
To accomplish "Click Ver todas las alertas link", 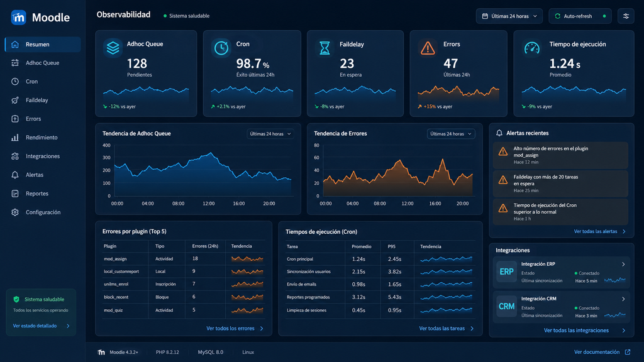I will pos(599,231).
